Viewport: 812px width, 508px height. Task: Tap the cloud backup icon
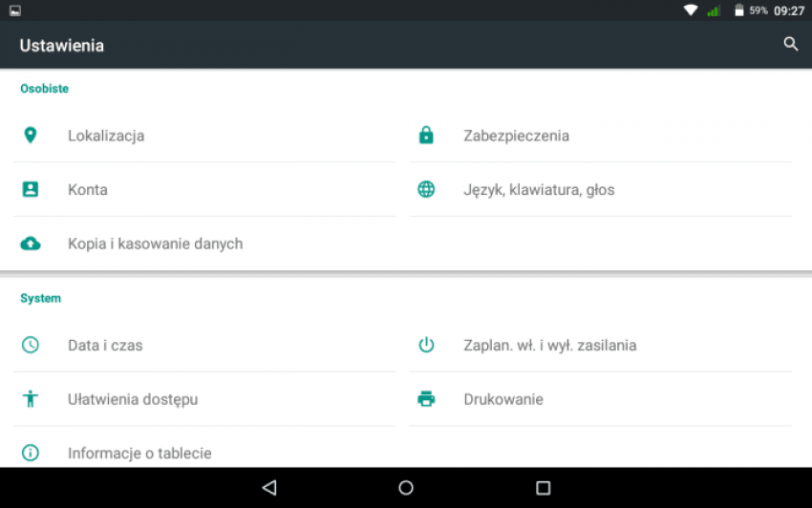coord(31,243)
